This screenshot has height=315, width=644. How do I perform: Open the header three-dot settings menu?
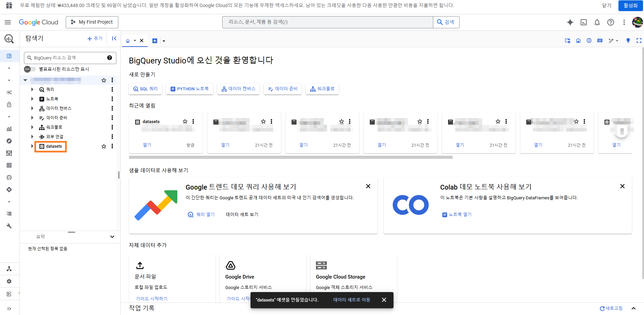(x=624, y=22)
